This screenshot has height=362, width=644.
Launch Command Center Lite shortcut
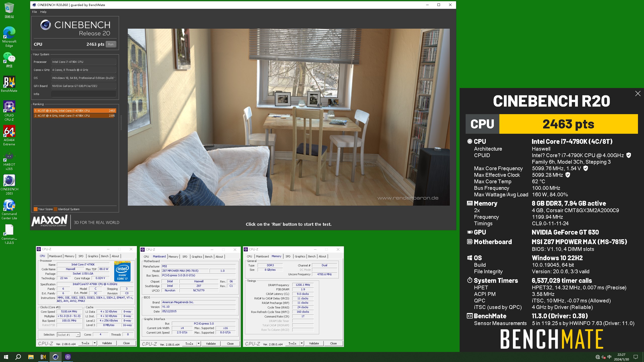pos(9,209)
